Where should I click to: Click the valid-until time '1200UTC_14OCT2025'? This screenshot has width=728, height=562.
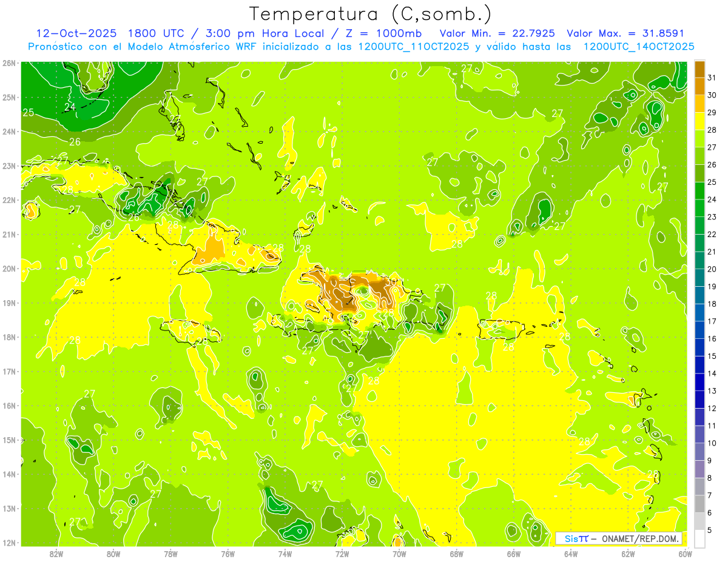pos(639,46)
